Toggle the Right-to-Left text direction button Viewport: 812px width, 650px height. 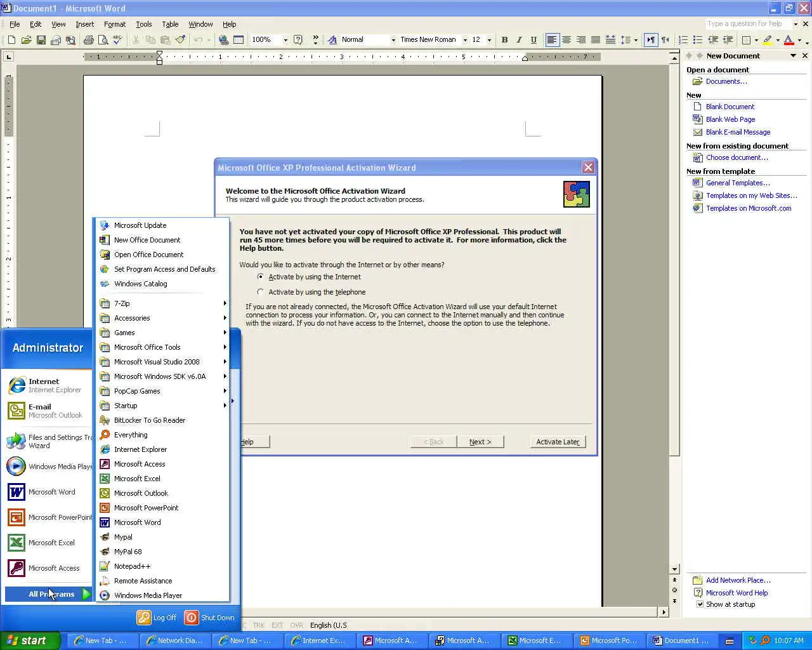click(665, 40)
